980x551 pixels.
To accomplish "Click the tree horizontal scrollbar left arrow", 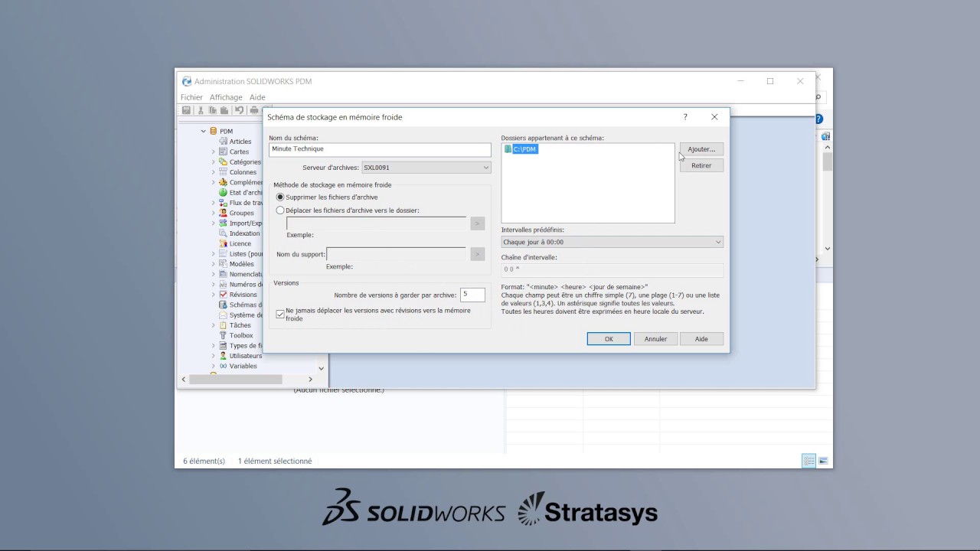I will pos(183,379).
